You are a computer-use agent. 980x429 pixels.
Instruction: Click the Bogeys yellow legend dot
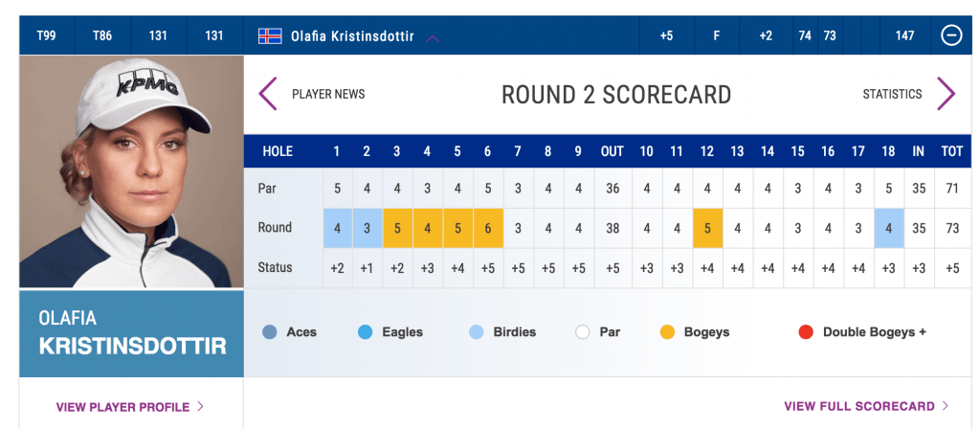point(667,332)
